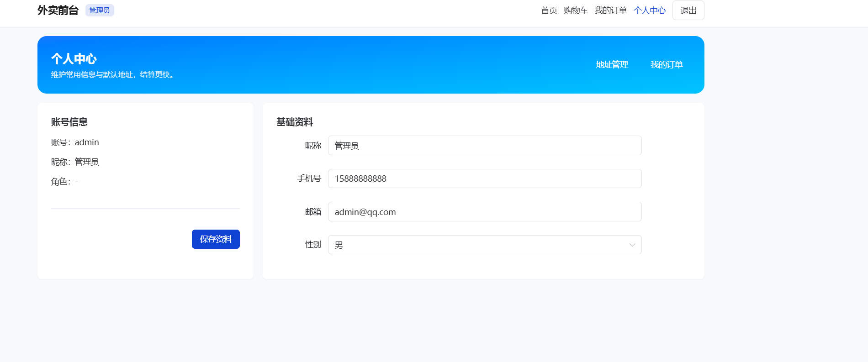Select 个人中心 in the top navigation

pyautogui.click(x=649, y=10)
